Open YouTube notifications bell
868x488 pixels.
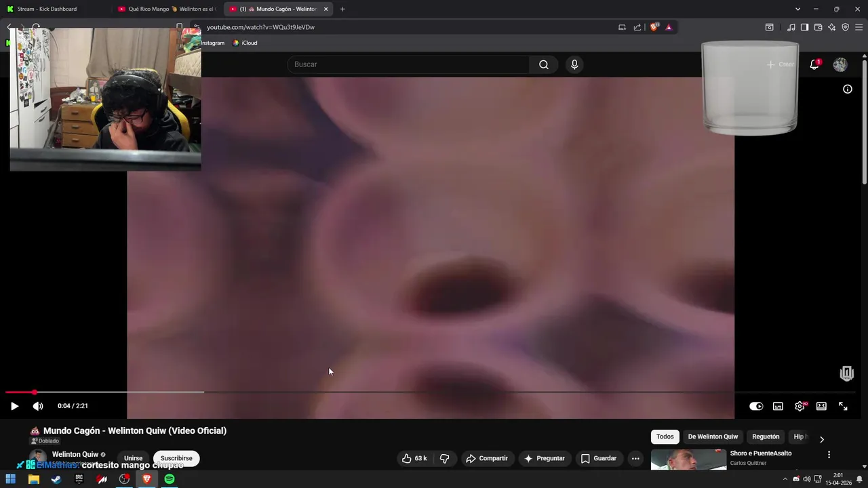[x=814, y=64]
